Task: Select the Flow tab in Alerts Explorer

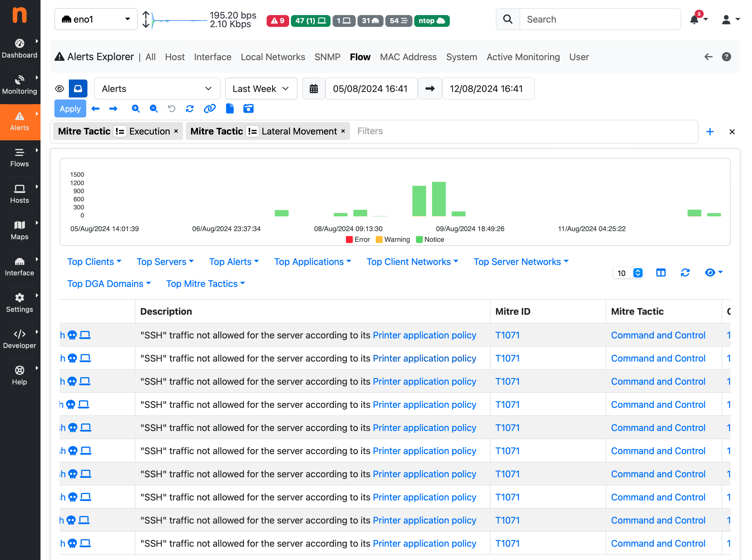Action: coord(360,57)
